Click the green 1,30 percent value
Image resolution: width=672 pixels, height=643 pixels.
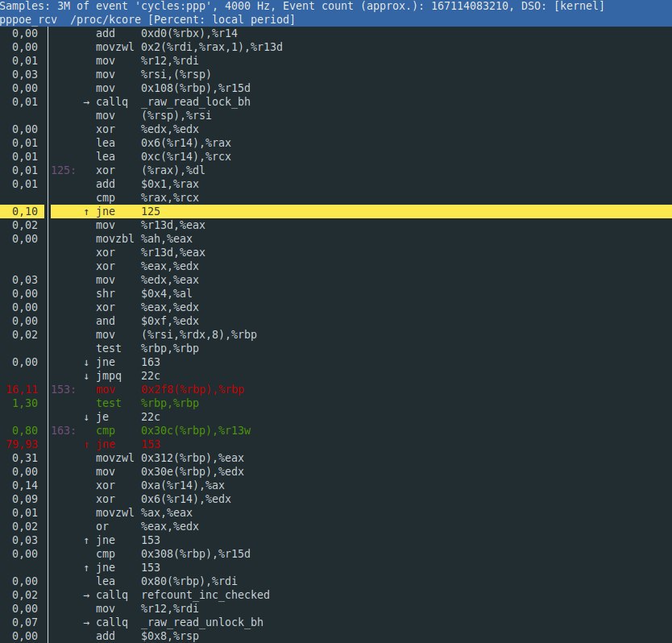[25, 403]
